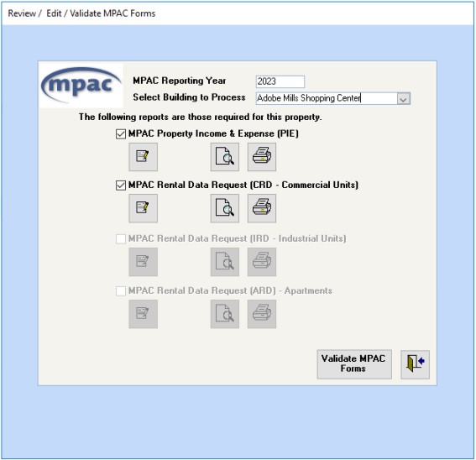Image resolution: width=476 pixels, height=460 pixels.
Task: Preview the CRD Commercial Units report
Action: 225,208
